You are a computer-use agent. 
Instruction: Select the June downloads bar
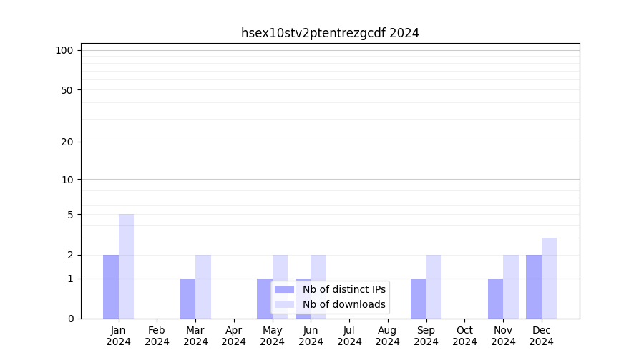[x=318, y=267]
